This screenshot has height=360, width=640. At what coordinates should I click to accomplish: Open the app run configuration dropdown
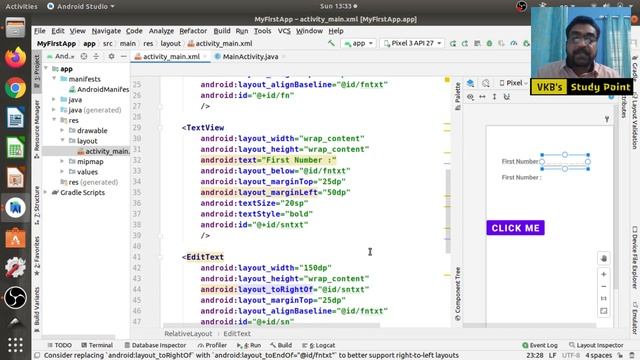point(358,43)
